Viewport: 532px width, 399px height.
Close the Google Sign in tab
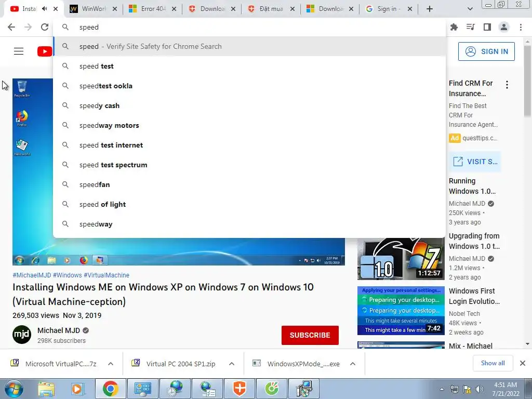pos(410,9)
